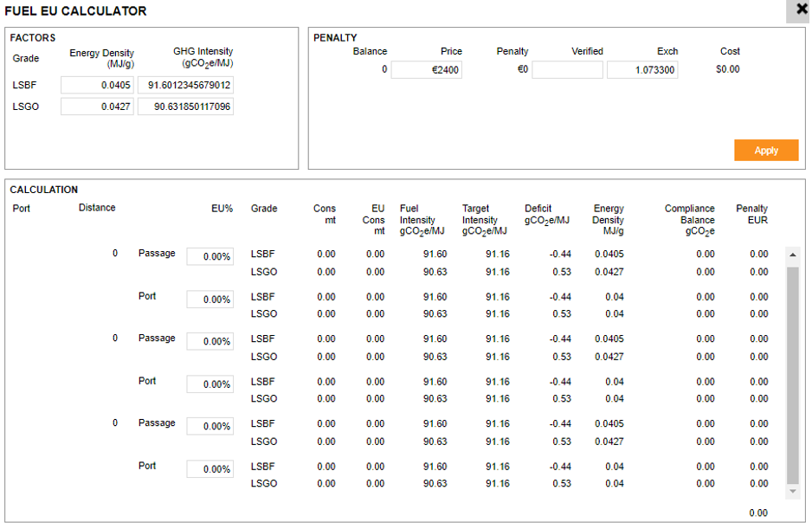
Task: Focus the LSGO GHG Intensity field
Action: point(185,106)
